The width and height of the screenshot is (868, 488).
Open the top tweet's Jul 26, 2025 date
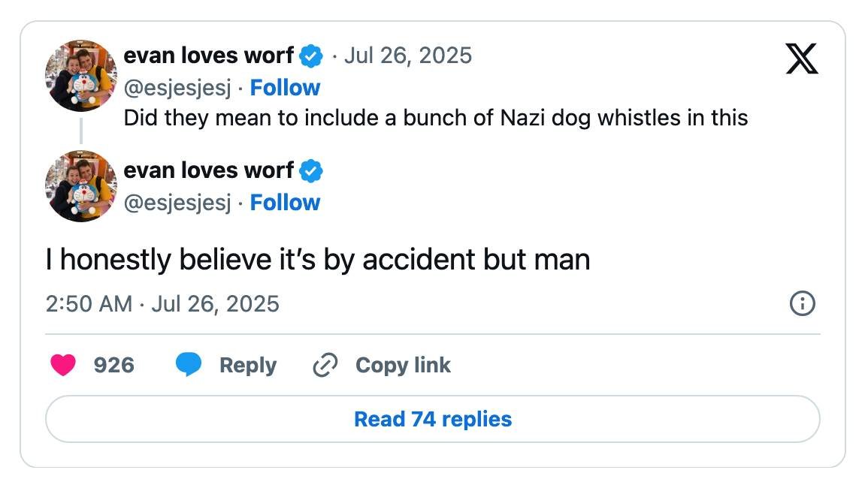tap(407, 56)
